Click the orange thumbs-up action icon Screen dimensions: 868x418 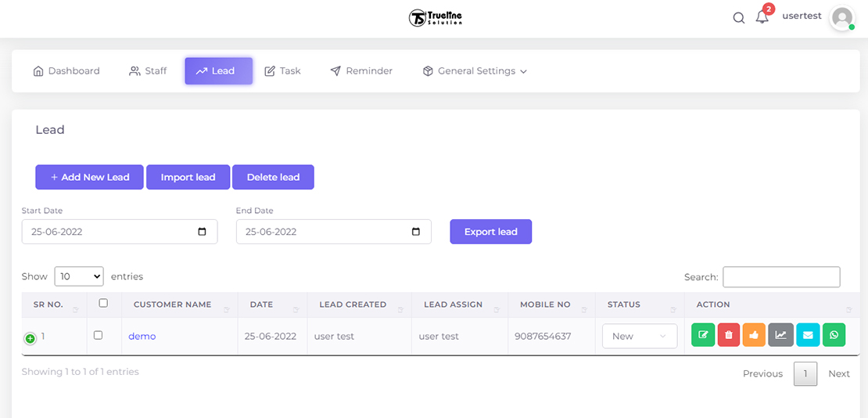tap(754, 335)
